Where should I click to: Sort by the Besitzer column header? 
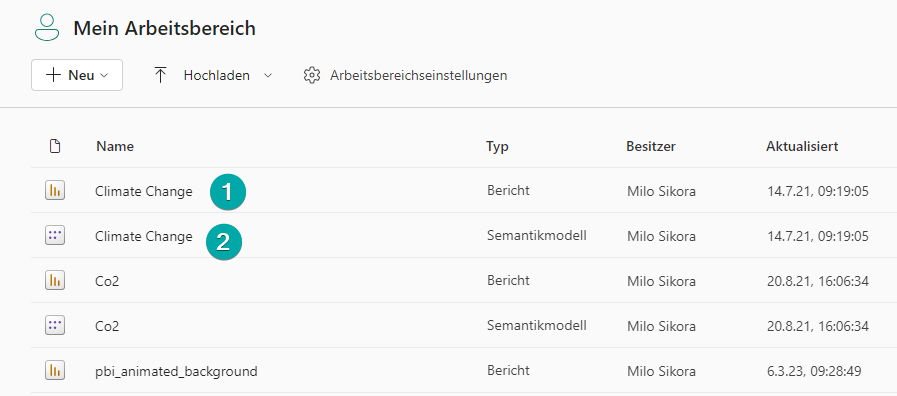click(x=651, y=146)
